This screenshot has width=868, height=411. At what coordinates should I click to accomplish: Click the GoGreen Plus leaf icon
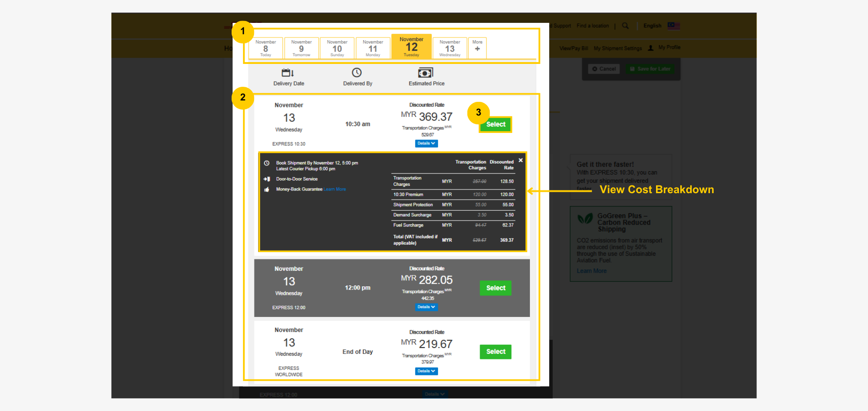[x=585, y=219]
